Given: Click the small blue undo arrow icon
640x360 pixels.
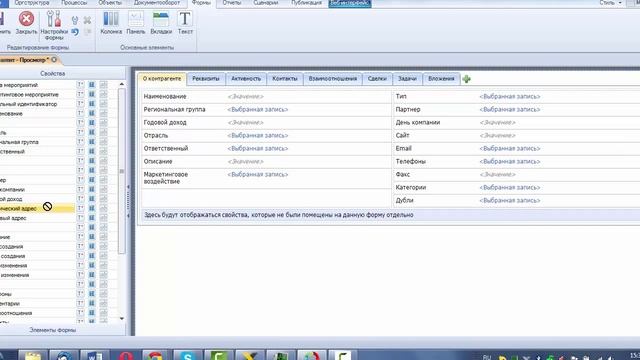Looking at the screenshot, I should click(75, 32).
